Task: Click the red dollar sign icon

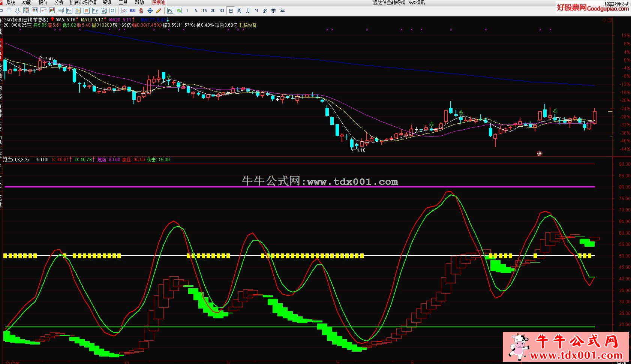Action: click(141, 10)
